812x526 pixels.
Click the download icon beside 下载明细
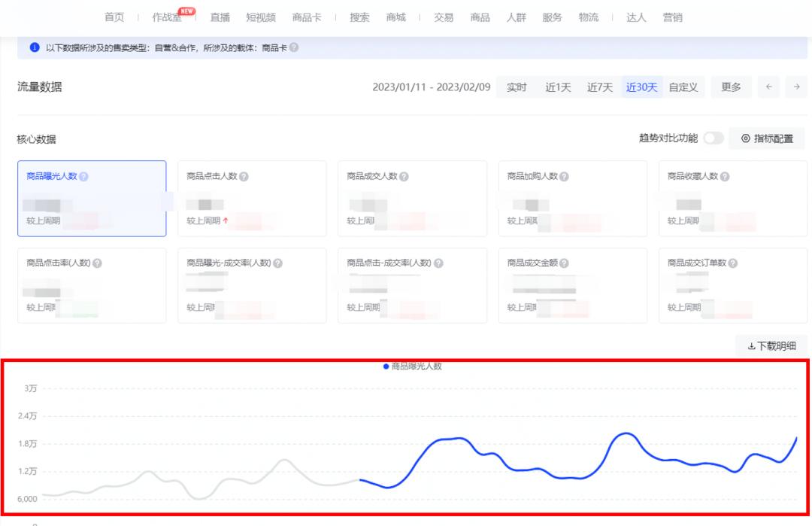(750, 346)
